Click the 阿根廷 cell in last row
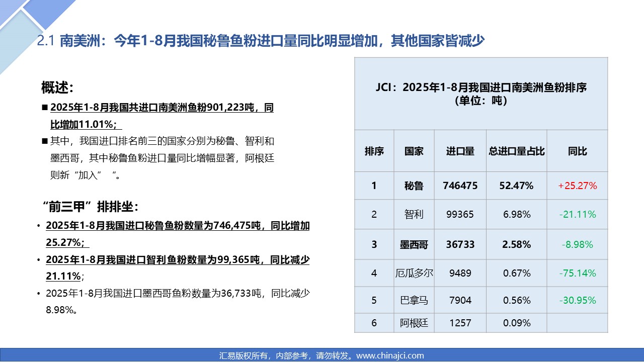Screen dimensions: 644x362 click(x=414, y=323)
